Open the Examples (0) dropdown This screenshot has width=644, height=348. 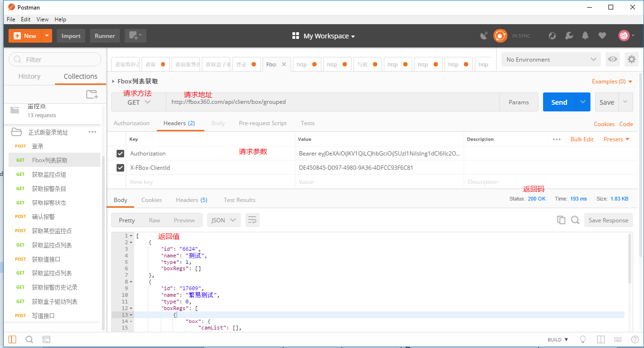click(612, 82)
